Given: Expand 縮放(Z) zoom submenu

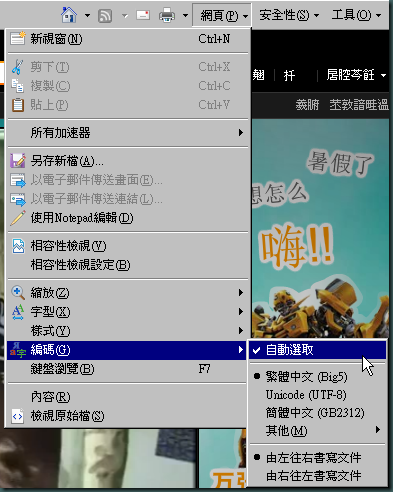Looking at the screenshot, I should [128, 293].
